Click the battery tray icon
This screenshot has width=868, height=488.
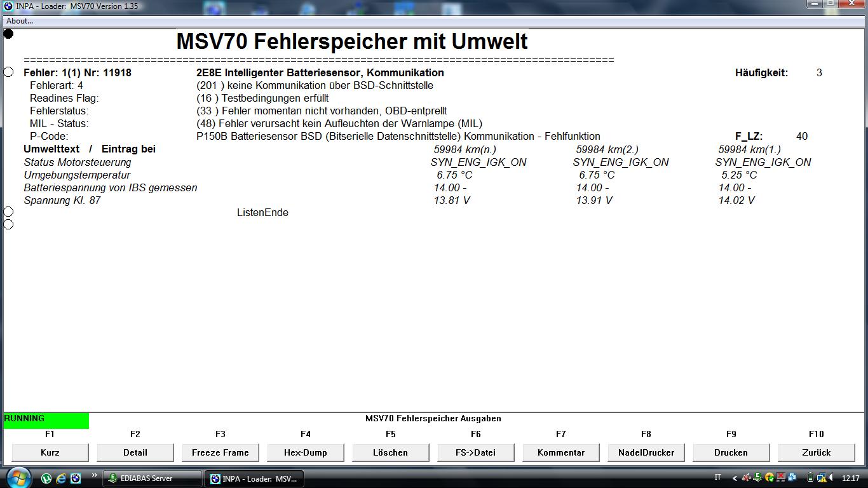pos(810,477)
